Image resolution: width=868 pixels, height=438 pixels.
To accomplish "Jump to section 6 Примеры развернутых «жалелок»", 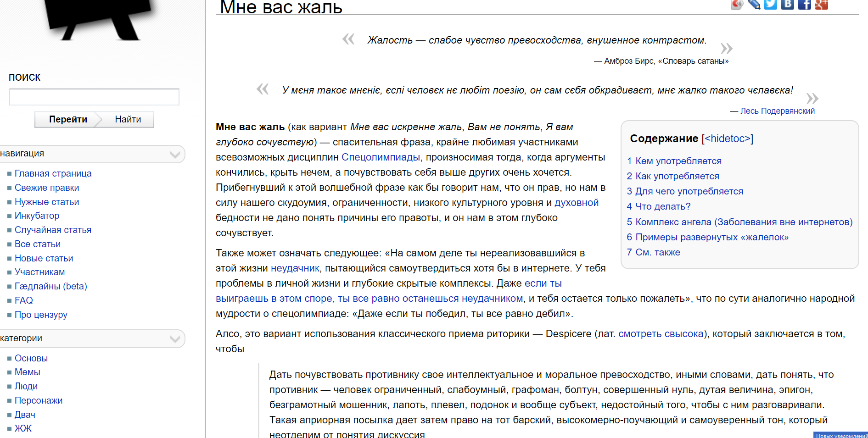I will pos(708,237).
